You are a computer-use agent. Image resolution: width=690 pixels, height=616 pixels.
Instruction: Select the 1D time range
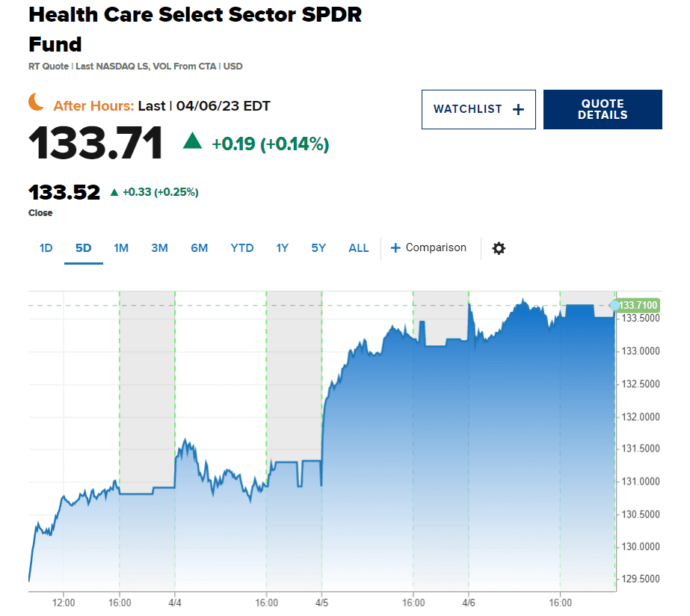tap(46, 248)
